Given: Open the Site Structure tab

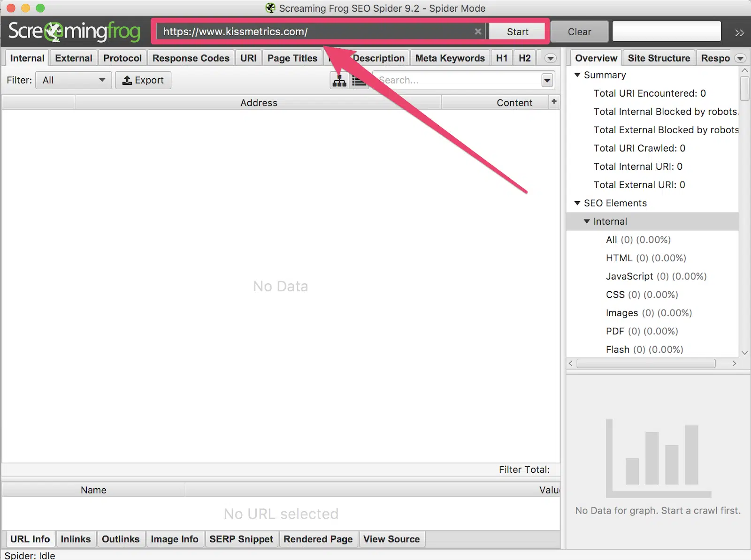Looking at the screenshot, I should click(659, 58).
